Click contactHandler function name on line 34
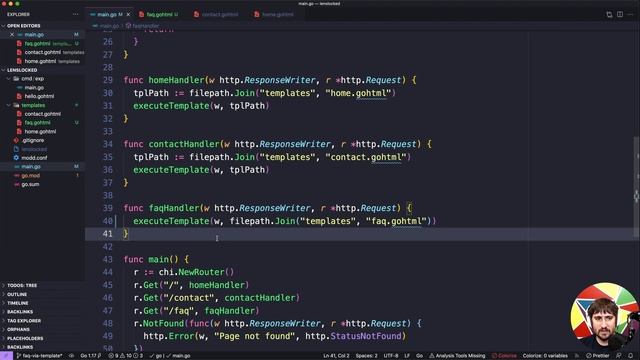Viewport: 640px width, 360px height. (x=184, y=144)
